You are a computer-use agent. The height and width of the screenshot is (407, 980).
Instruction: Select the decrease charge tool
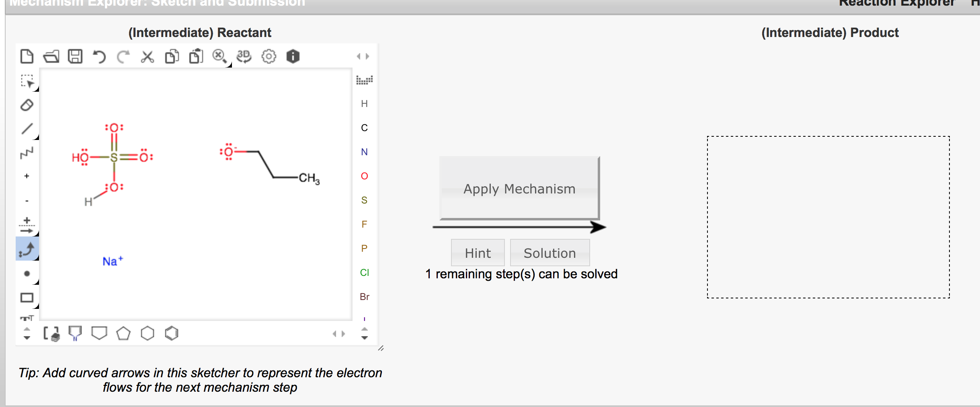(x=27, y=200)
